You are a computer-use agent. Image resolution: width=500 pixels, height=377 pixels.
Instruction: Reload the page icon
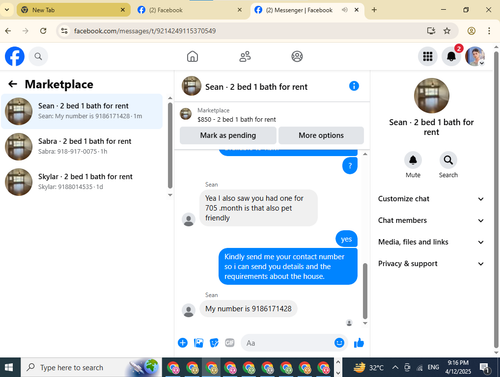pos(43,31)
